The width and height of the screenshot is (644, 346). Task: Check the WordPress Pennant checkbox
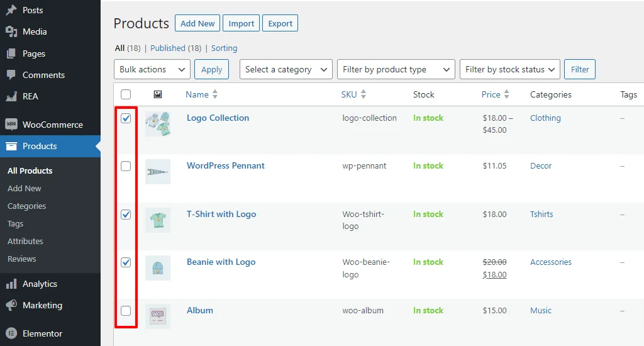126,166
